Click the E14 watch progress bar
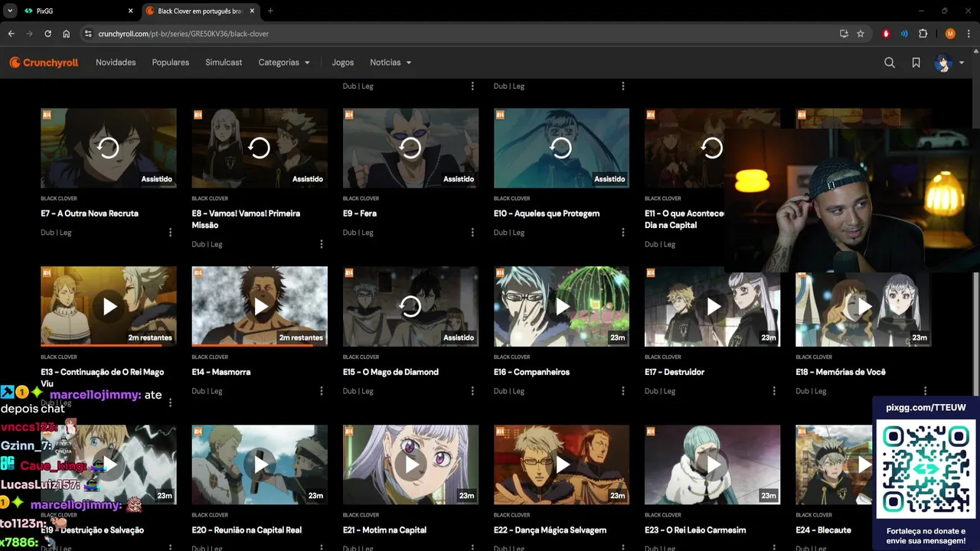Image resolution: width=980 pixels, height=551 pixels. click(x=260, y=345)
